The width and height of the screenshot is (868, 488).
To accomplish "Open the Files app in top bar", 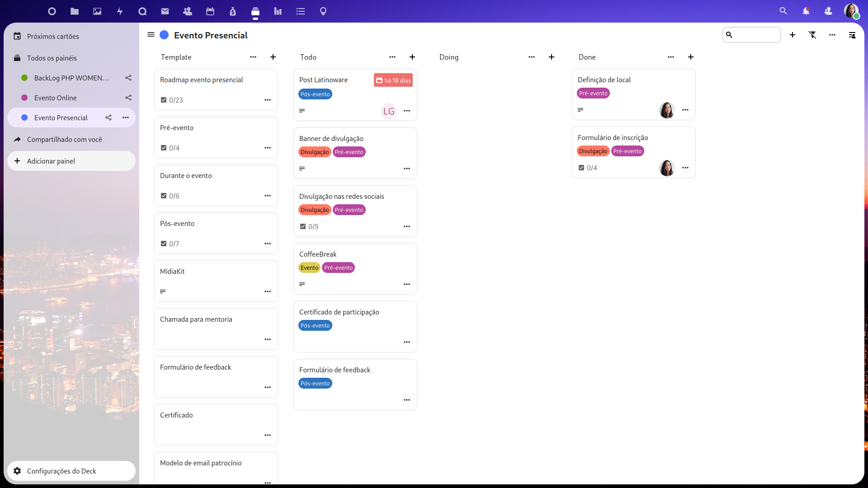I will click(75, 11).
